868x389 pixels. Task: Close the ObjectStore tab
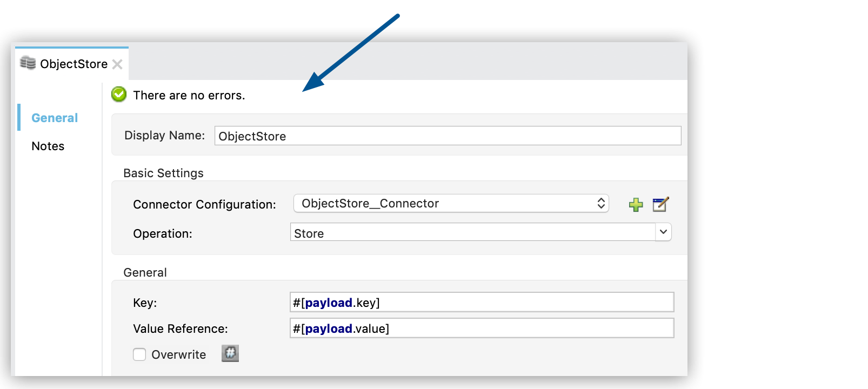(x=117, y=64)
